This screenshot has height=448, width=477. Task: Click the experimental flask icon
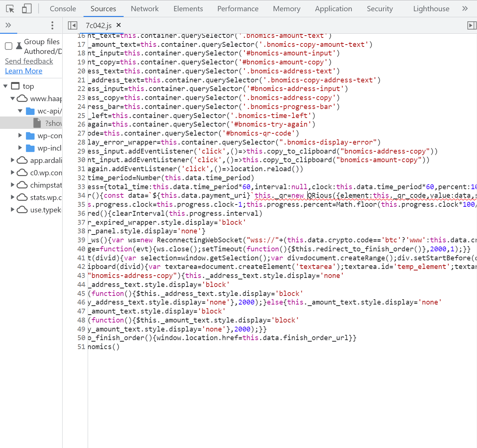pos(19,46)
